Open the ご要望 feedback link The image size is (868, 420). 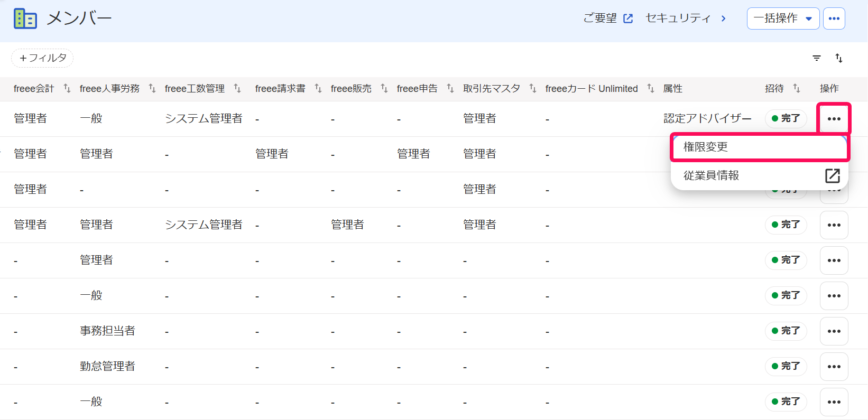pos(608,18)
